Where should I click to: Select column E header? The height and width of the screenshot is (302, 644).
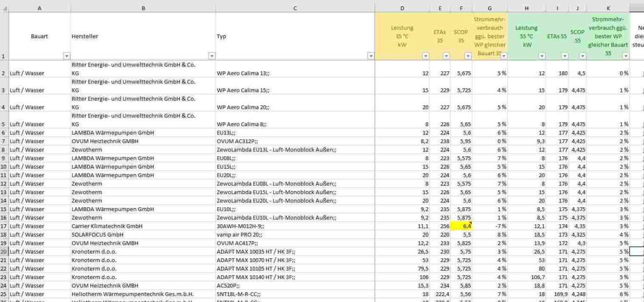point(441,8)
